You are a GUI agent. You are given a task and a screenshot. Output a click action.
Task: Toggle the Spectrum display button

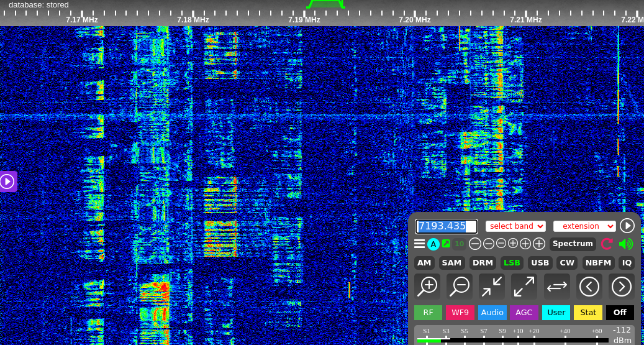573,244
